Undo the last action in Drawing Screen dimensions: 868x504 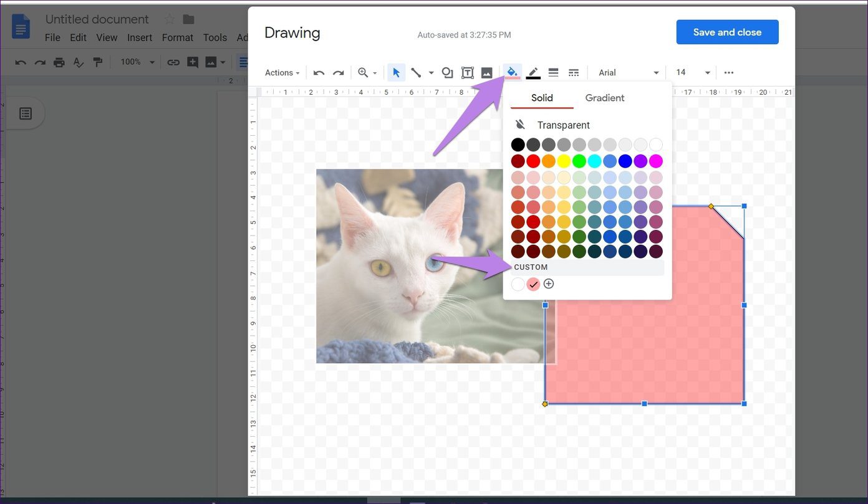click(x=319, y=73)
